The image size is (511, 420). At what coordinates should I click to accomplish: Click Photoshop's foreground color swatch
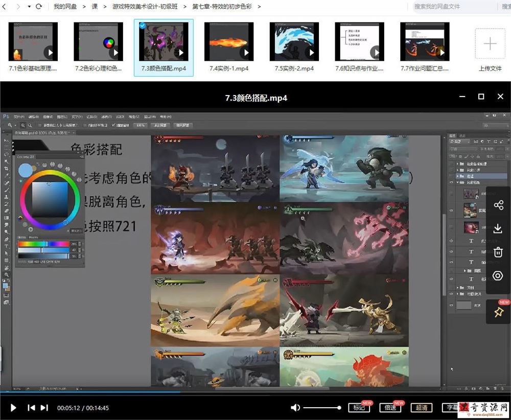tap(5, 286)
